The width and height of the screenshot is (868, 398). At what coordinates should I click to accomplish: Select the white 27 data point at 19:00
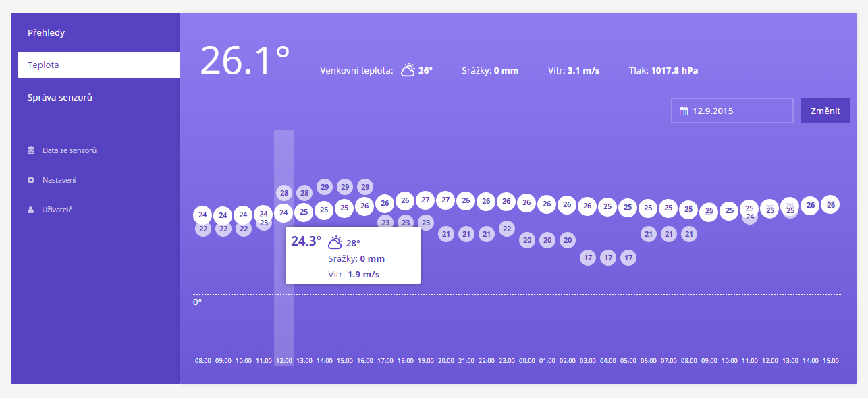click(x=425, y=200)
